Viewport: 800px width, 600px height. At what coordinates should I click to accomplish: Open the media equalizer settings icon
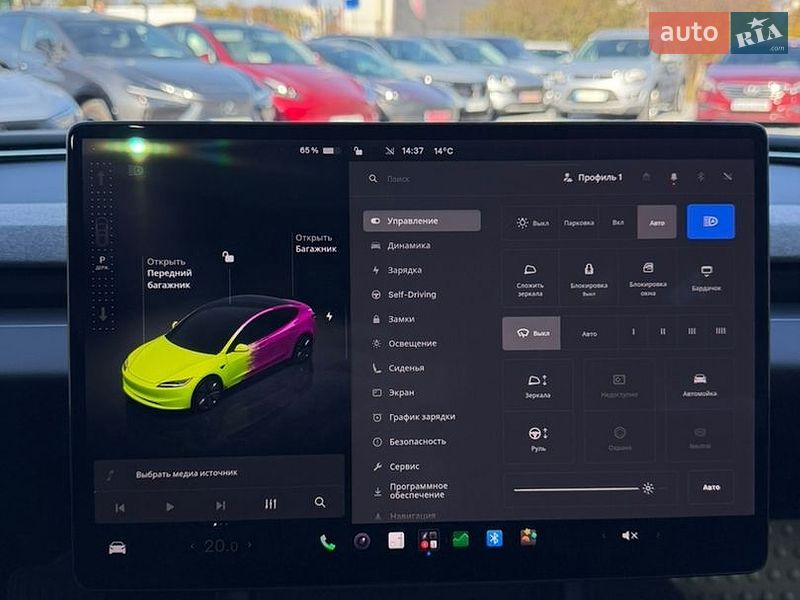[270, 504]
